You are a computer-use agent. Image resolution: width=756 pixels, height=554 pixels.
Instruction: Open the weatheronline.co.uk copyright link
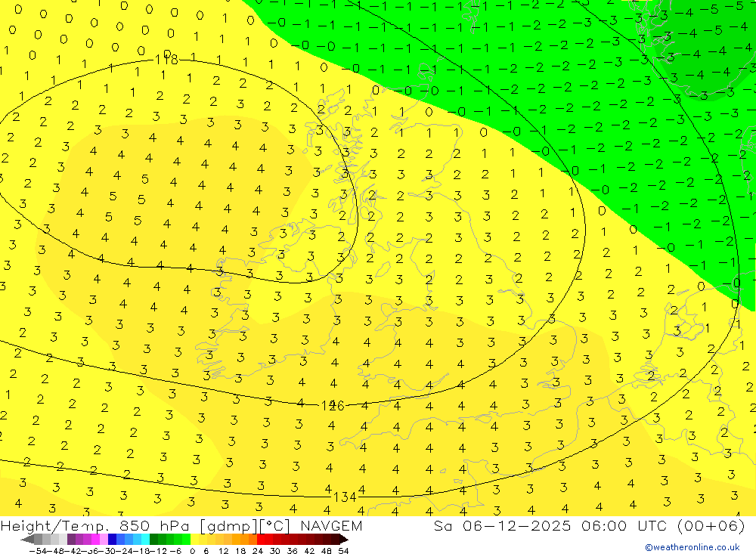[692, 547]
